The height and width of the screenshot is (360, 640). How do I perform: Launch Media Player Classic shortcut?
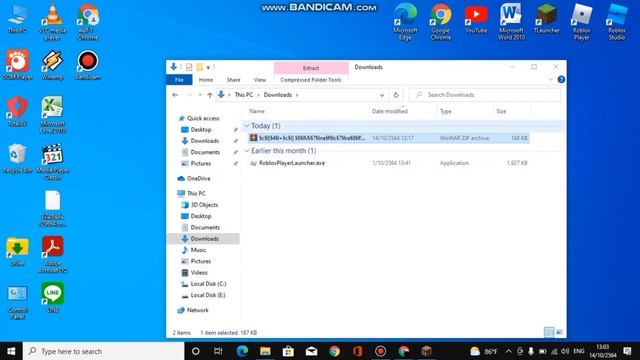click(53, 162)
